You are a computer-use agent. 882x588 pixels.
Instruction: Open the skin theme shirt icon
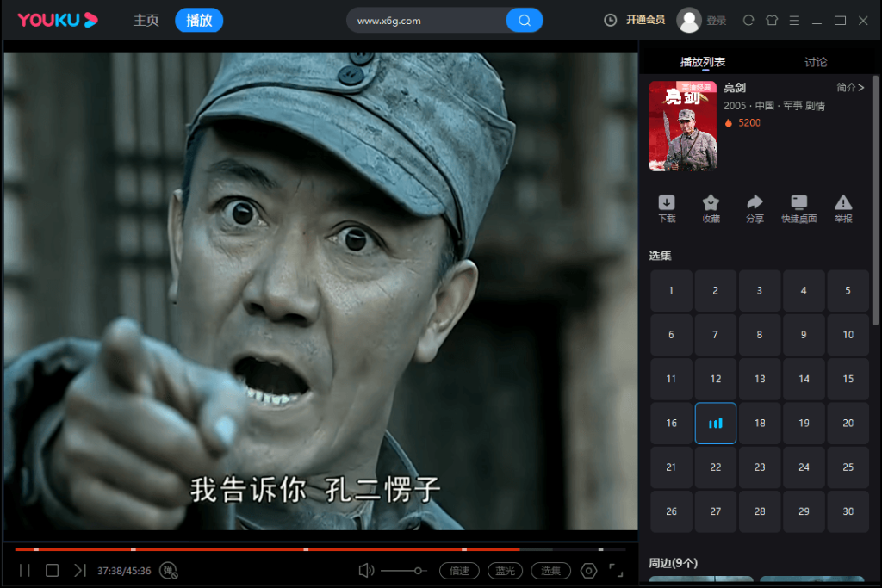point(771,19)
